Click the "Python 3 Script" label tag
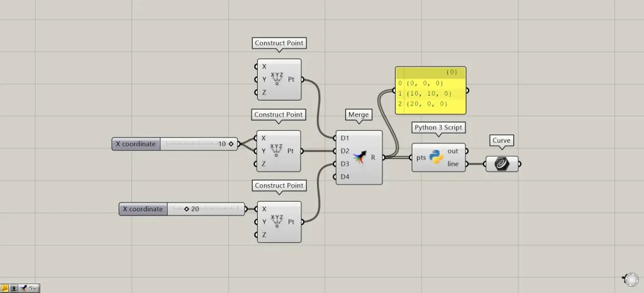This screenshot has height=293, width=644. (x=438, y=128)
